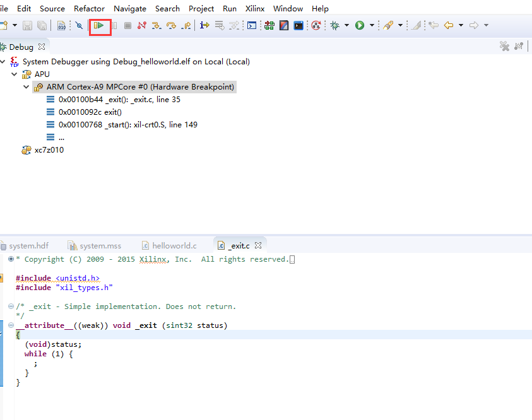
Task: Select stack frame _exit() line 35
Action: pos(119,100)
